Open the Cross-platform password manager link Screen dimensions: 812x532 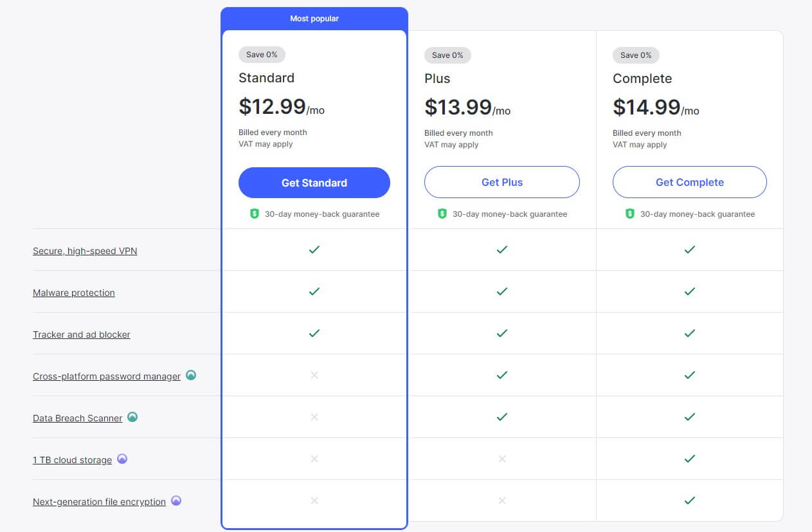(x=107, y=376)
